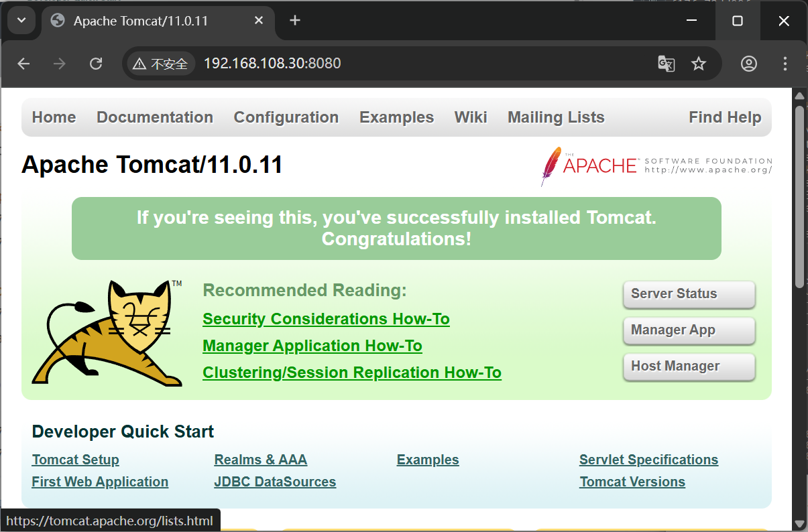Go forward to next page
The height and width of the screenshot is (532, 808).
pyautogui.click(x=60, y=64)
